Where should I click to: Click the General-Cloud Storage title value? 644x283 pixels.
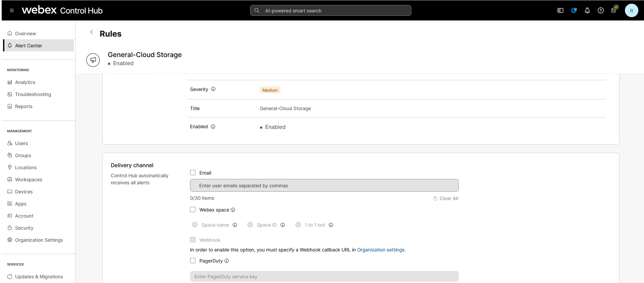pyautogui.click(x=285, y=108)
